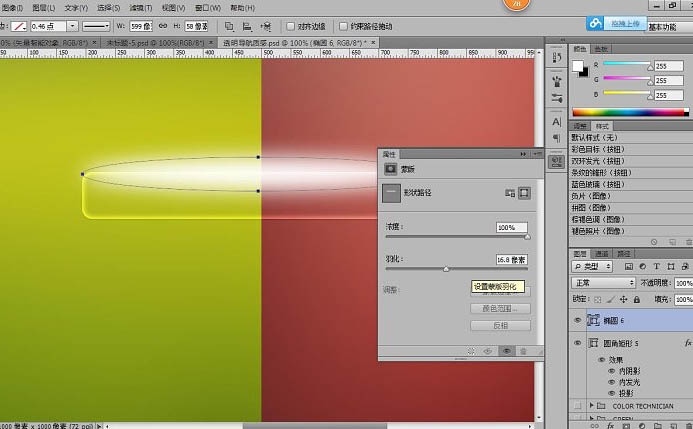Open the Character panel icon in the dock
This screenshot has height=429, width=693.
point(556,122)
